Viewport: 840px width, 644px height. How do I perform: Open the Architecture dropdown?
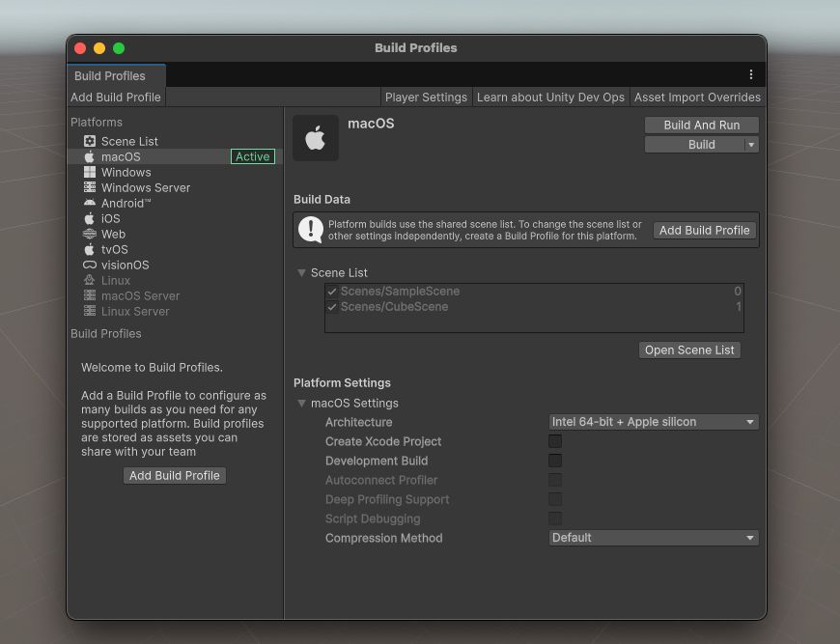pos(654,422)
